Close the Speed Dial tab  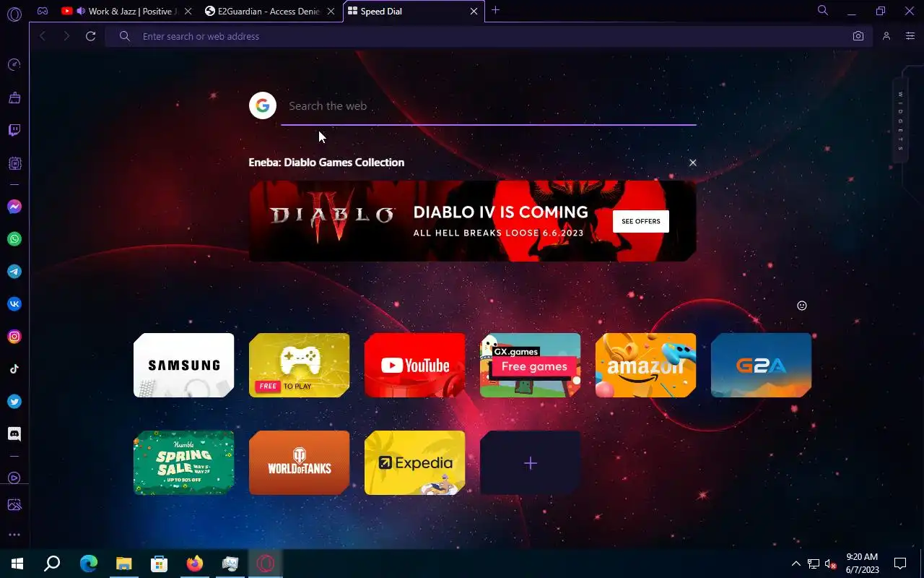(474, 12)
